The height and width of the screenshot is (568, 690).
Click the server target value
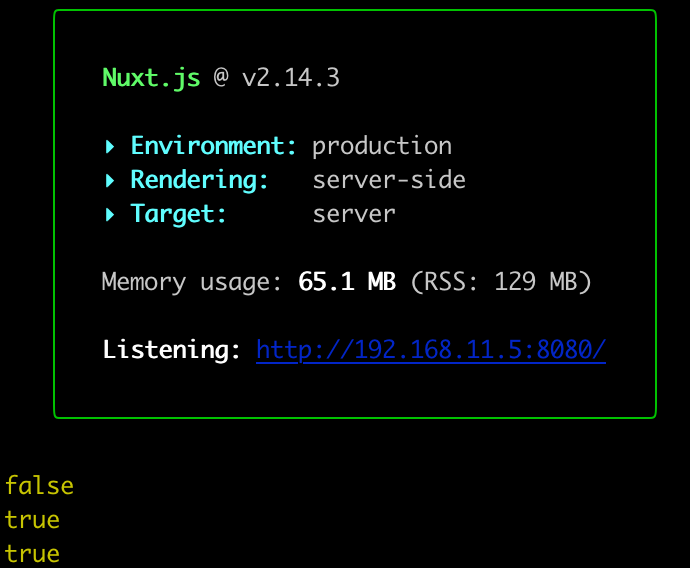354,214
